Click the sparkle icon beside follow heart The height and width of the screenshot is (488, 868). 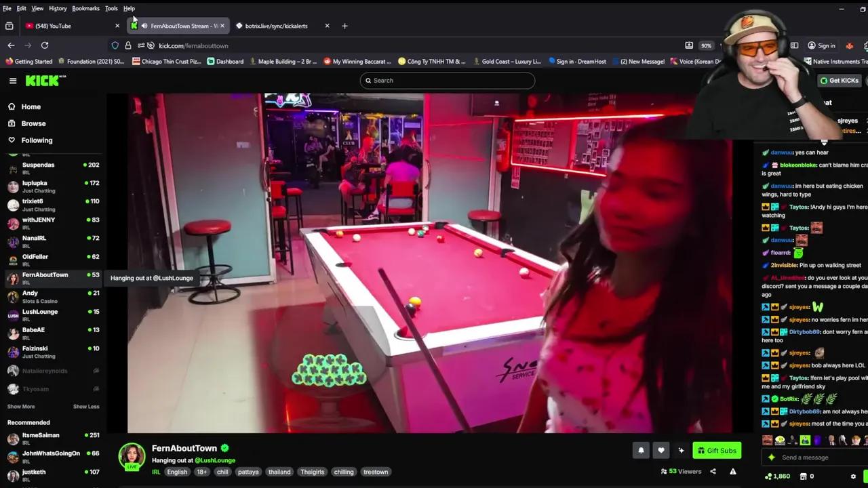tap(681, 451)
